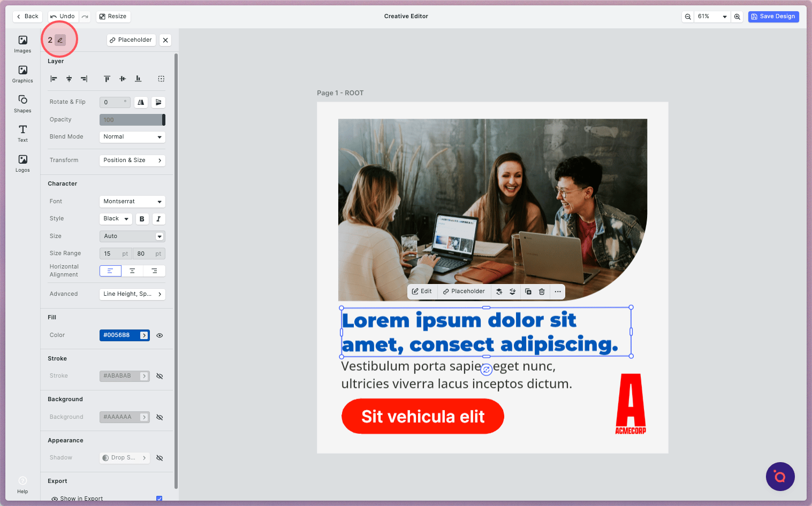Go back using the Back button
Viewport: 812px width, 506px height.
27,17
